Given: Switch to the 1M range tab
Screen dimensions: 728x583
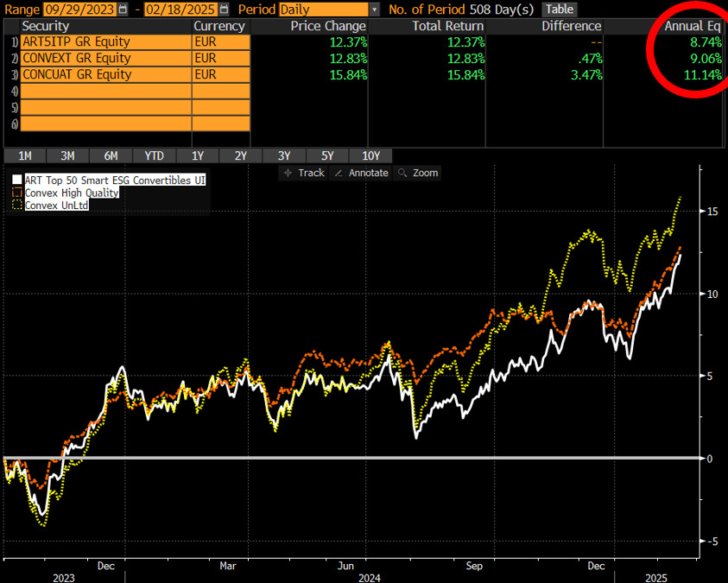Looking at the screenshot, I should [x=25, y=155].
